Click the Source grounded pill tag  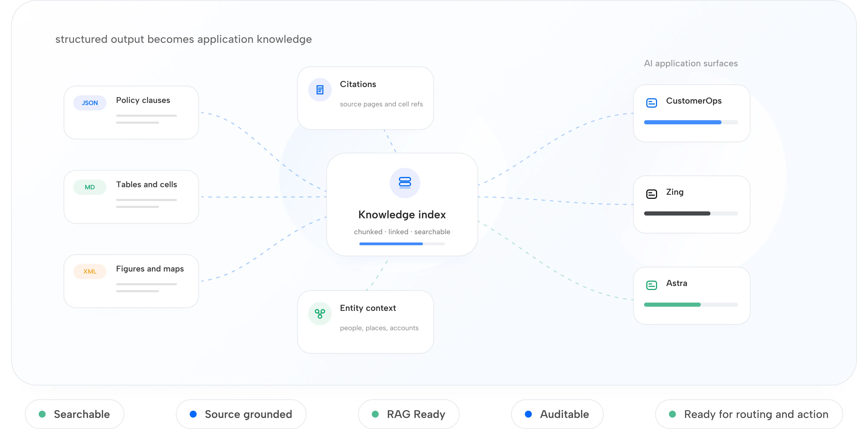click(x=241, y=414)
